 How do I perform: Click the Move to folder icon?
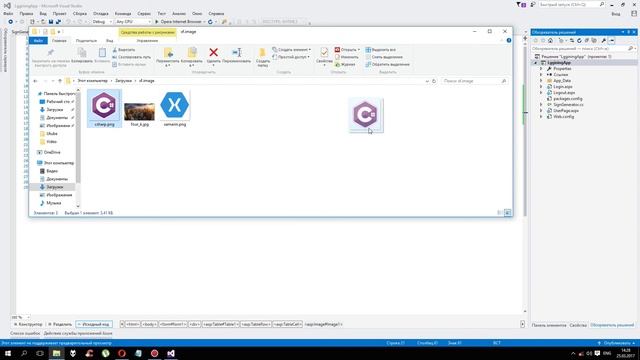(x=168, y=52)
